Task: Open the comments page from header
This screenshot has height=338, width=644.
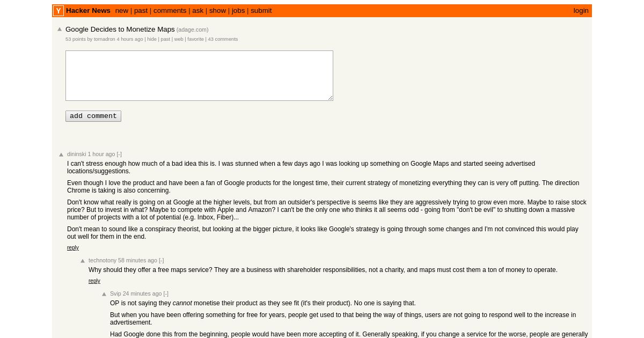Action: 170,11
